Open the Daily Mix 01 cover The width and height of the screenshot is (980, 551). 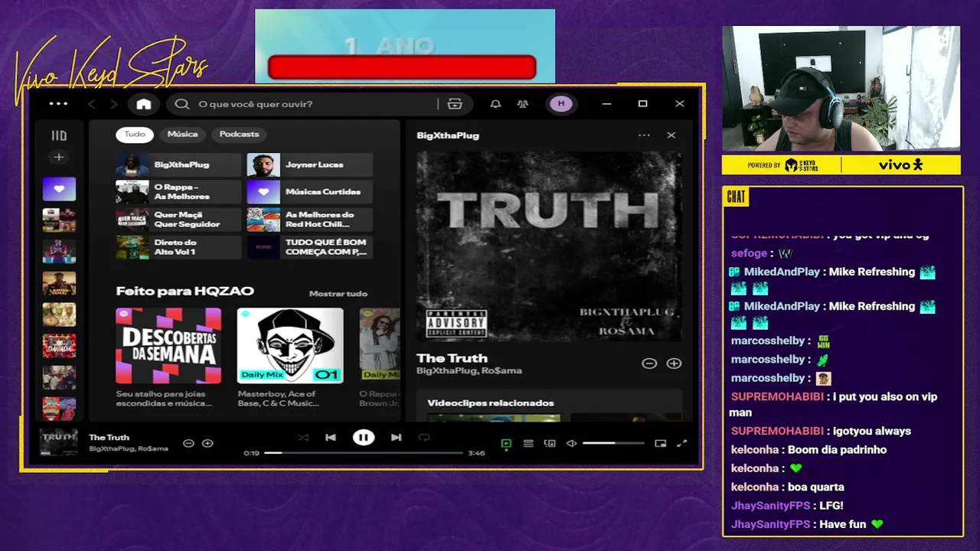click(x=290, y=346)
